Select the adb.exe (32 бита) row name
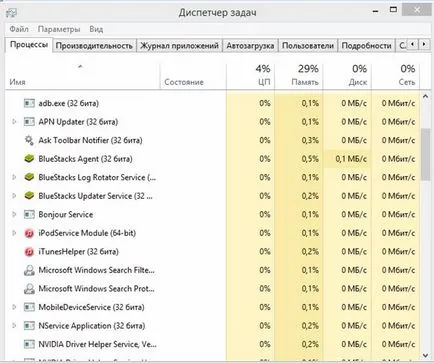434x363 pixels. pos(68,103)
